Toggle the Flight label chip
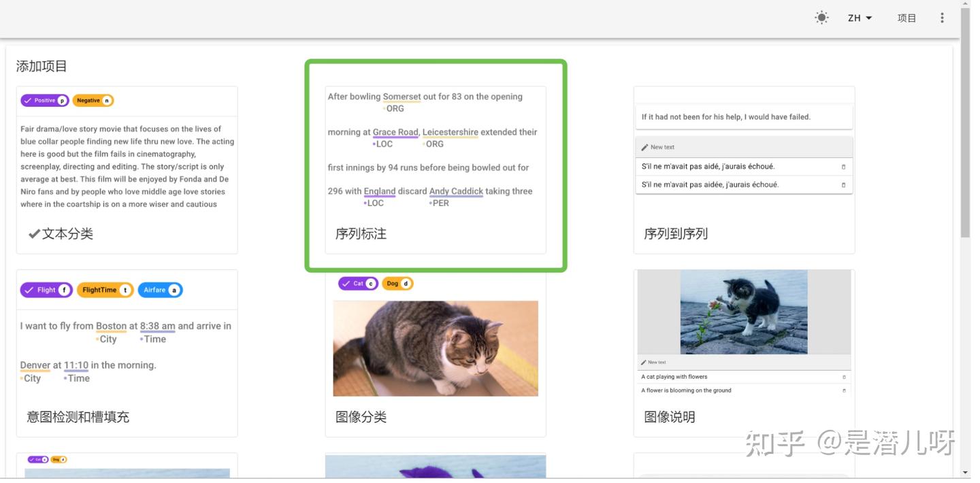 [46, 289]
